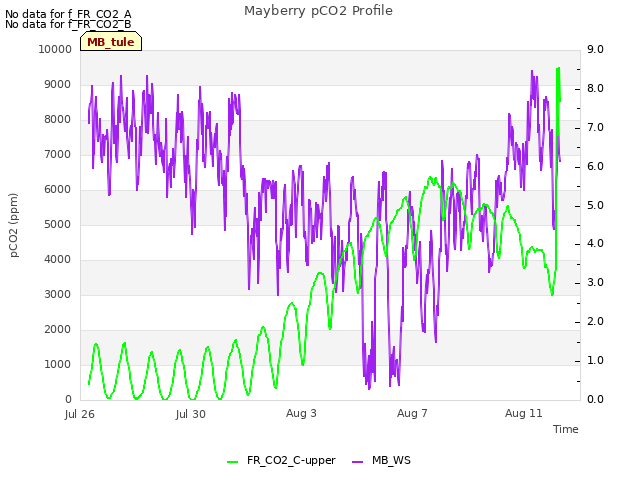The image size is (640, 480).
Task: Click the green spike peak near Aug 12
Action: click(558, 69)
